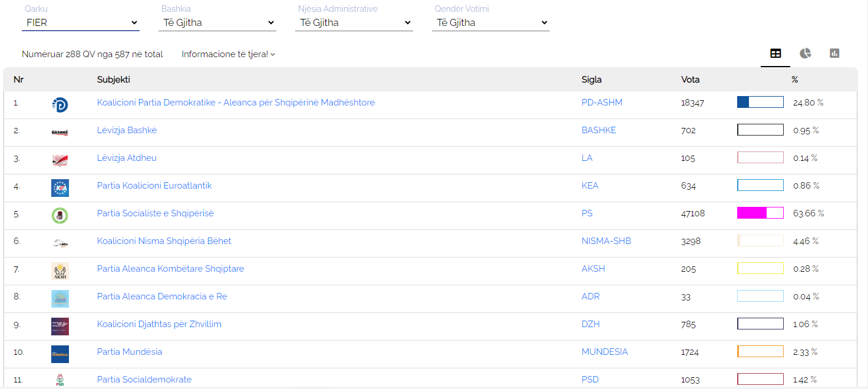
Task: Open Partia Socialiste e Shqipërisë link
Action: (x=155, y=213)
